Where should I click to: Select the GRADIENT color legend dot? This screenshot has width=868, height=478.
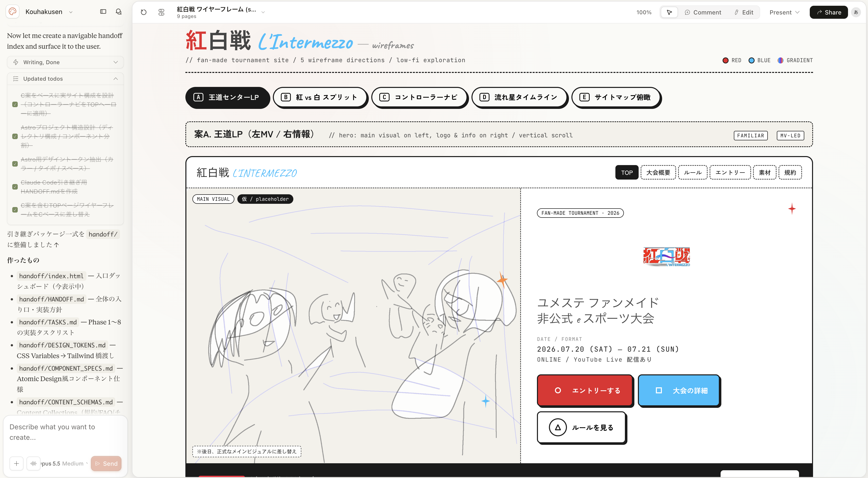[780, 61]
